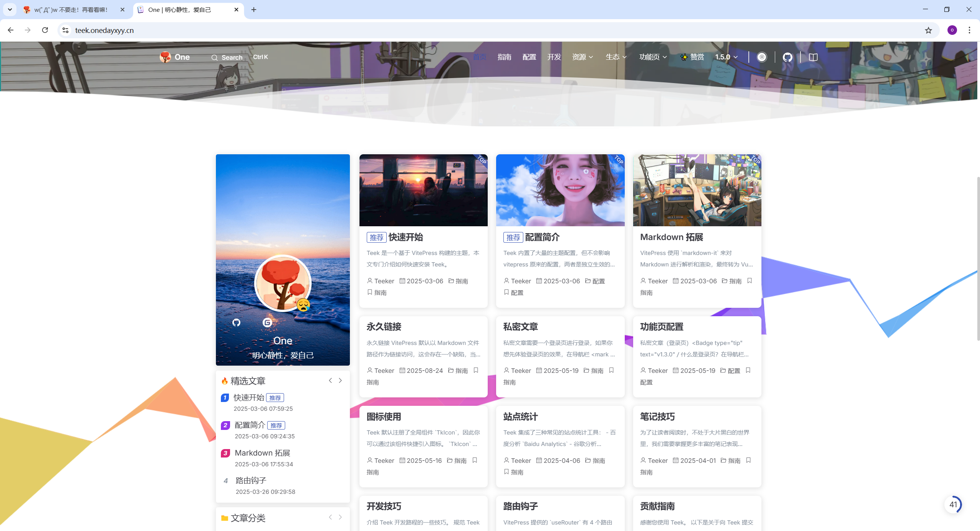Reload the page
980x531 pixels.
(x=45, y=30)
